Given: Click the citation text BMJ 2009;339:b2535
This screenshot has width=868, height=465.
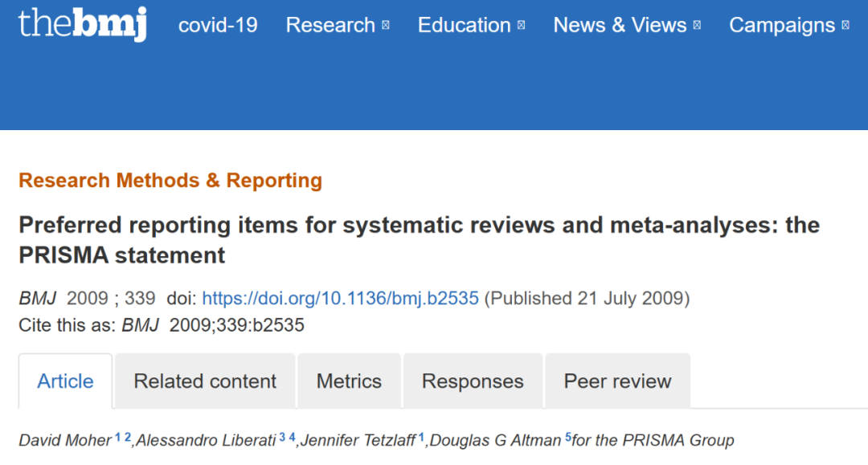Looking at the screenshot, I should click(x=213, y=325).
